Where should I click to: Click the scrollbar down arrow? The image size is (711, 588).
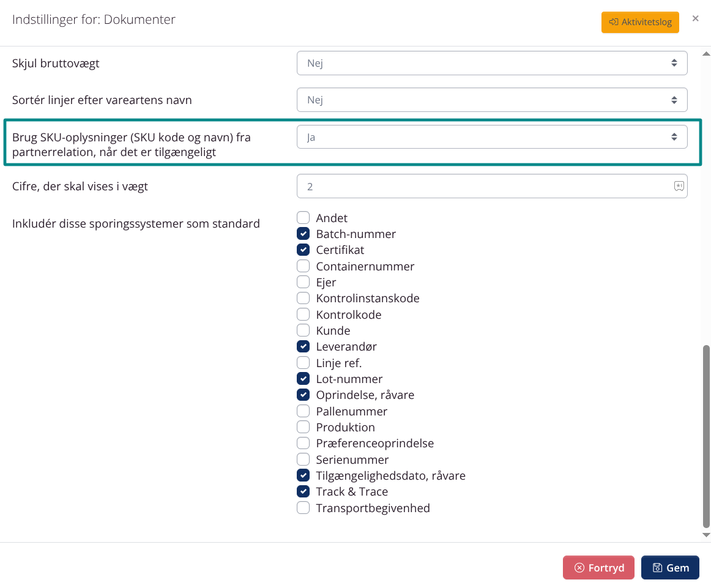click(x=706, y=535)
